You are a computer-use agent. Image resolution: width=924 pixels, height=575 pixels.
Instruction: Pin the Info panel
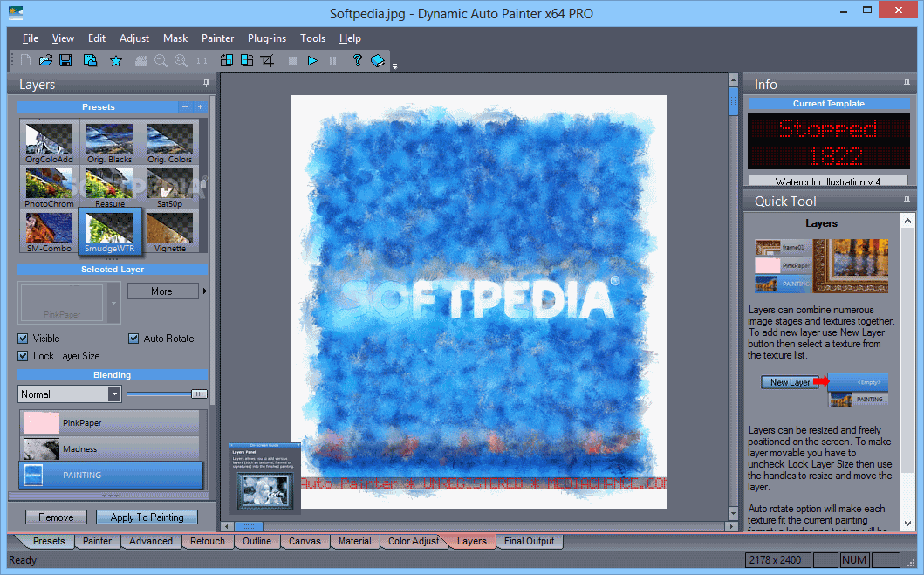pyautogui.click(x=907, y=84)
